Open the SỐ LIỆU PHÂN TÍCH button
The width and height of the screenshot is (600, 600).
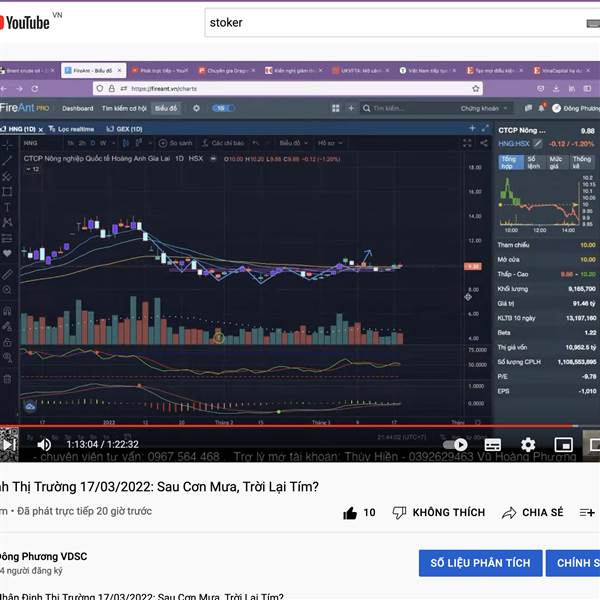pos(480,563)
